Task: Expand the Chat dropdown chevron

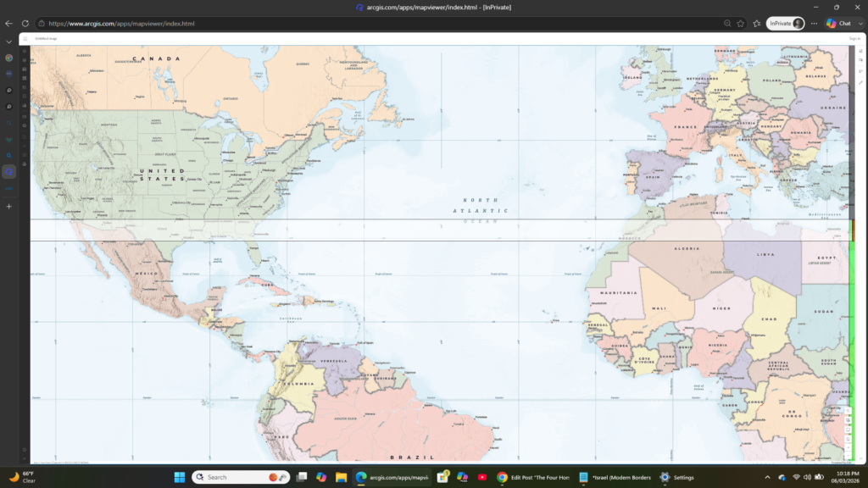Action: pyautogui.click(x=860, y=23)
